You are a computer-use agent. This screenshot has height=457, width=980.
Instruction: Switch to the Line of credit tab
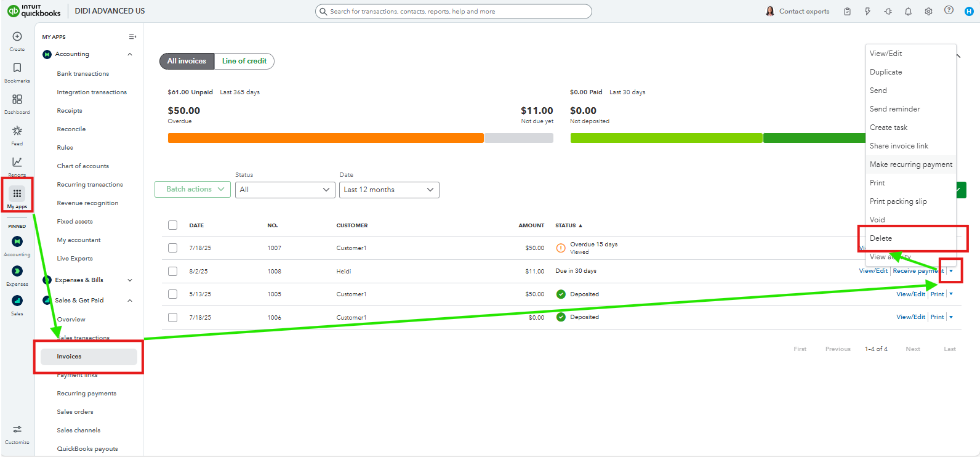coord(244,61)
